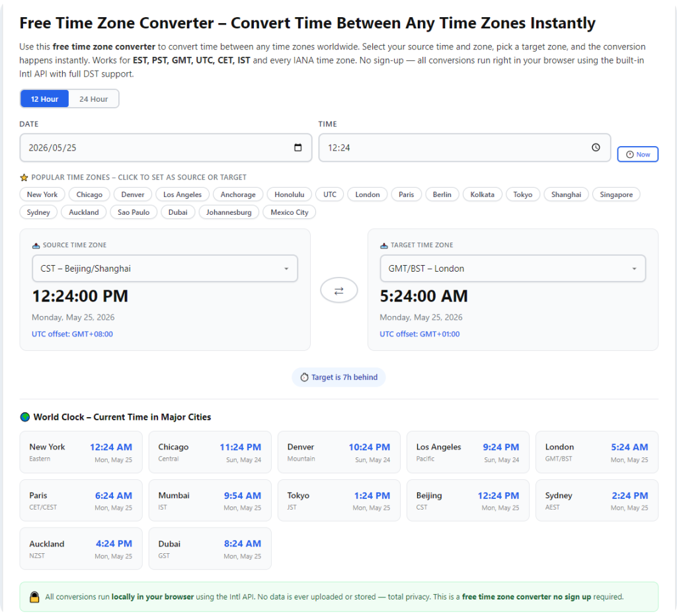Select the Auckland time zone chip

pos(84,212)
